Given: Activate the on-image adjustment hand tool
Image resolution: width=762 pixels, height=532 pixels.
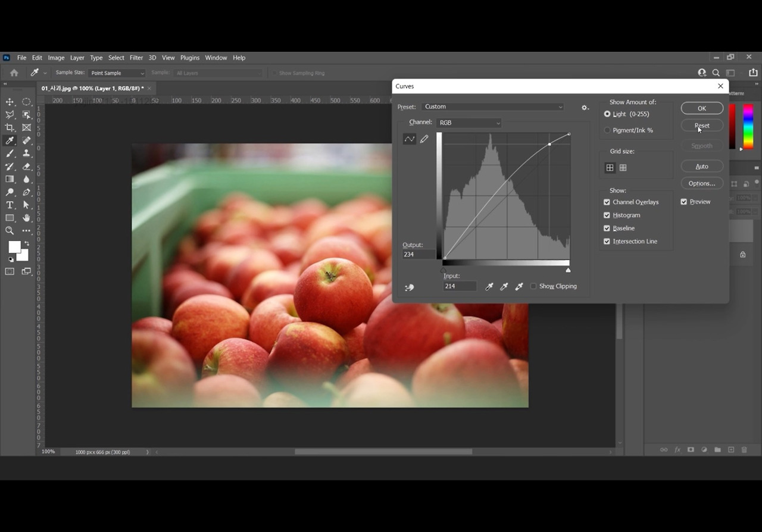Looking at the screenshot, I should click(x=409, y=287).
